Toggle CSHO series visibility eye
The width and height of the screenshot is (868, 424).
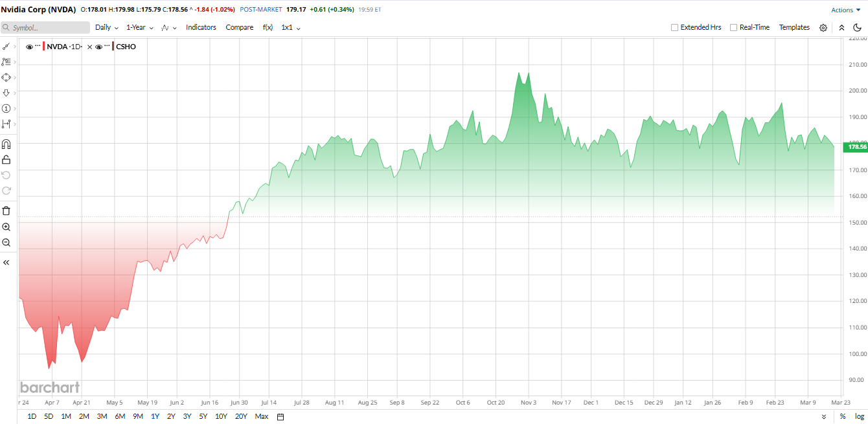click(x=99, y=47)
